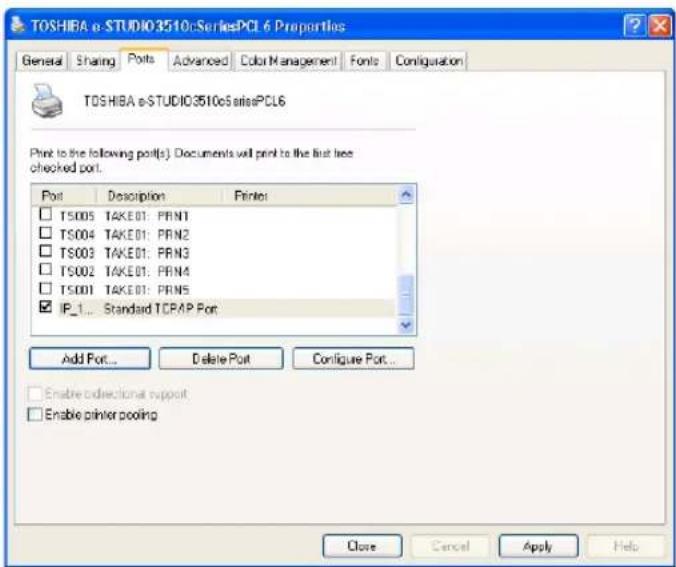Click the Apply button
The height and width of the screenshot is (567, 676).
(538, 546)
